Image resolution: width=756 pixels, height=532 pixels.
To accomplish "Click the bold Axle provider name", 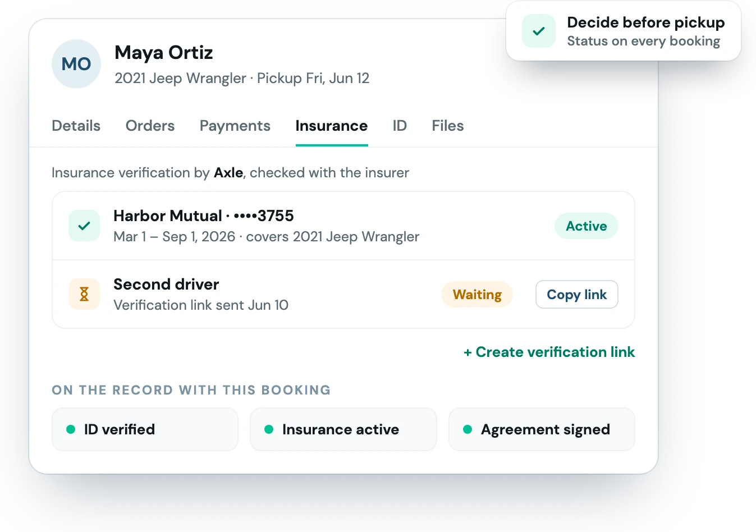I will 228,172.
